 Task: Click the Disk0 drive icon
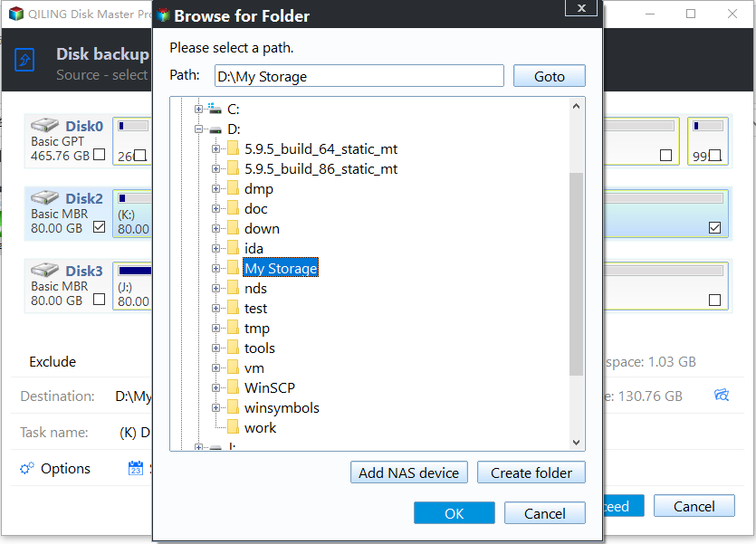(x=45, y=125)
